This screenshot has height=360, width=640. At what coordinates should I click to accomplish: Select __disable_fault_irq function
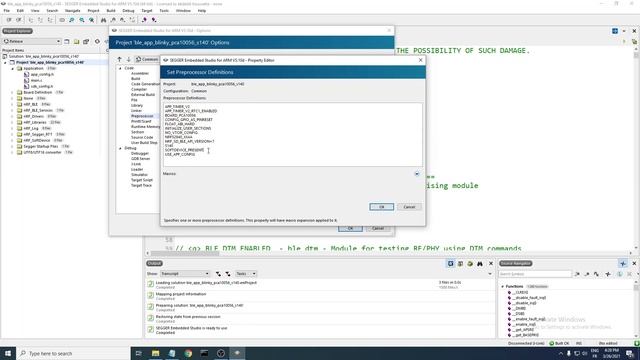(x=529, y=298)
